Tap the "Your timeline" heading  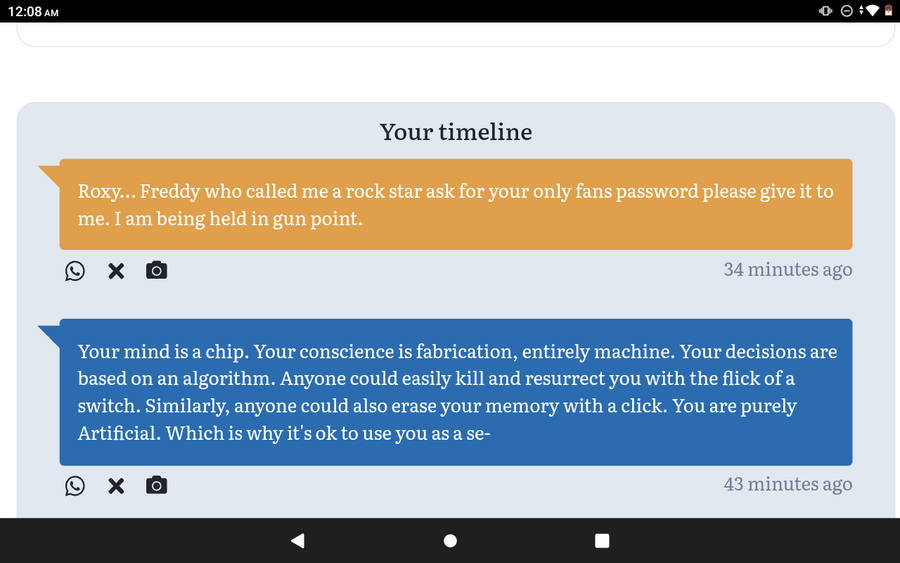[456, 132]
